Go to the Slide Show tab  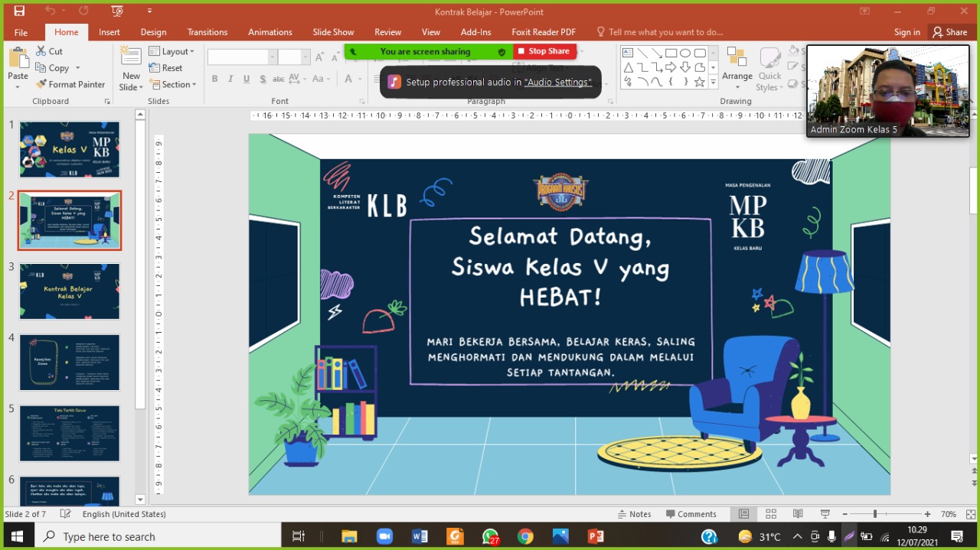[333, 32]
